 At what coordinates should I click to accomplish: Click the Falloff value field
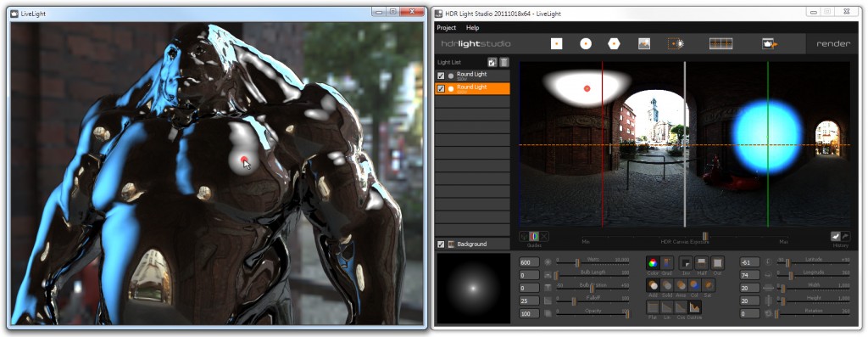click(x=529, y=300)
